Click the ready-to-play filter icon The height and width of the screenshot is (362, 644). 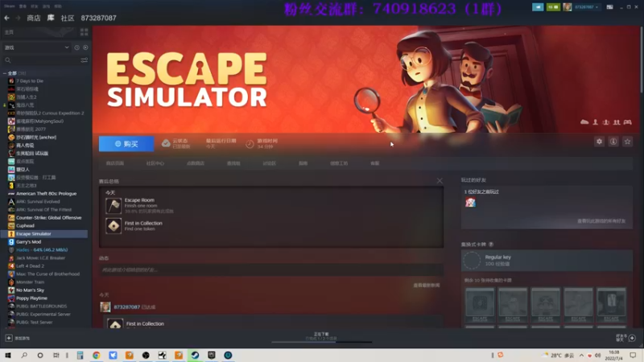[x=85, y=47]
